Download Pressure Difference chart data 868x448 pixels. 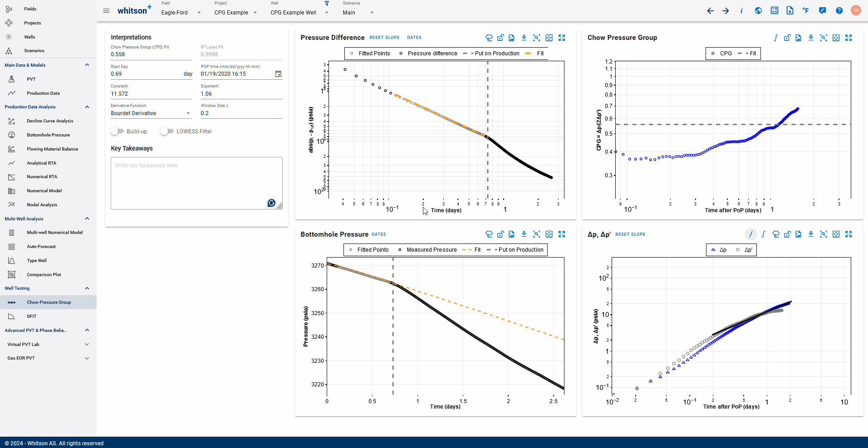pos(524,38)
